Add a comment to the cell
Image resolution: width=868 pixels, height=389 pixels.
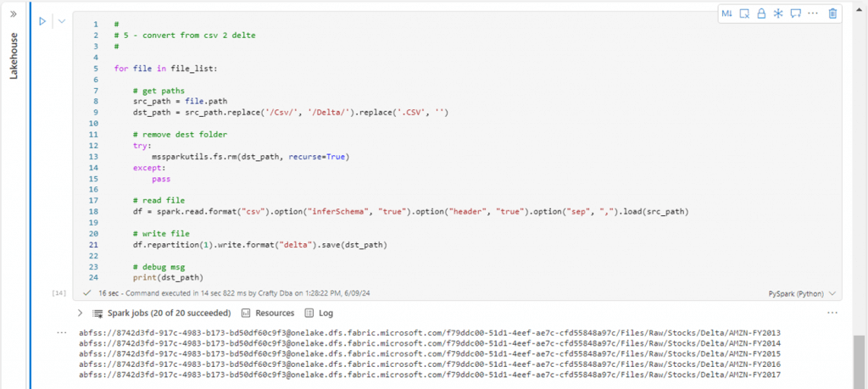click(x=796, y=14)
